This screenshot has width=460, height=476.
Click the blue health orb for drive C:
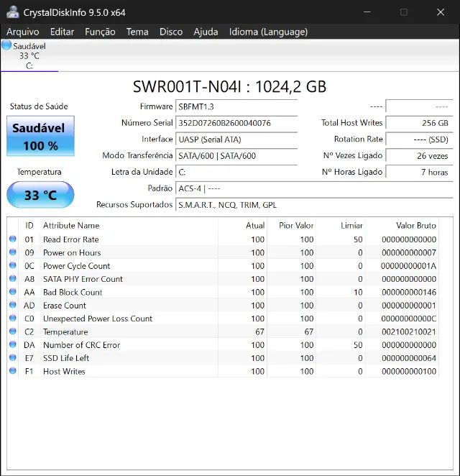coord(6,45)
